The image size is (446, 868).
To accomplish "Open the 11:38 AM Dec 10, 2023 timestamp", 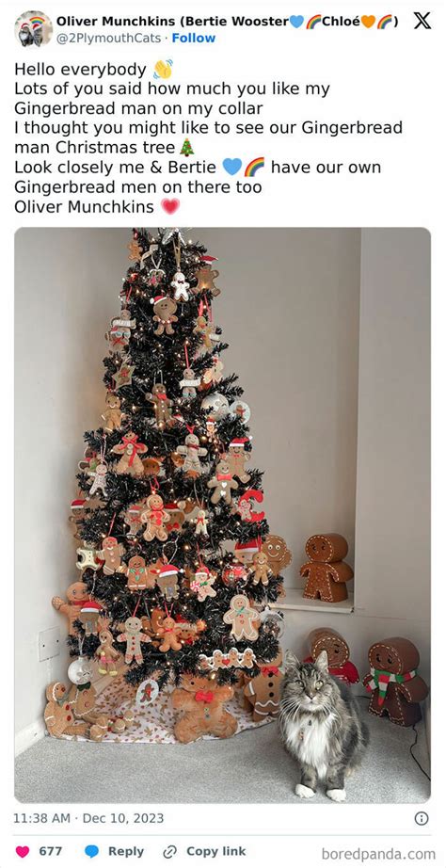I will click(88, 818).
